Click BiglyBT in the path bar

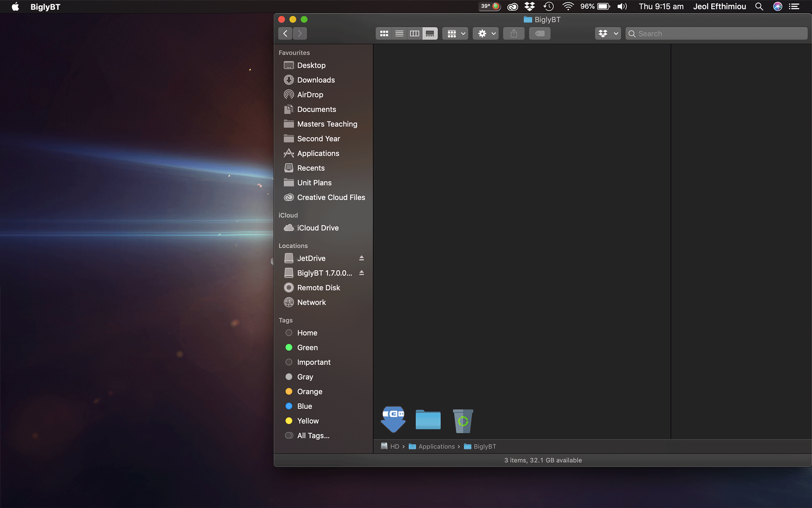tap(480, 446)
